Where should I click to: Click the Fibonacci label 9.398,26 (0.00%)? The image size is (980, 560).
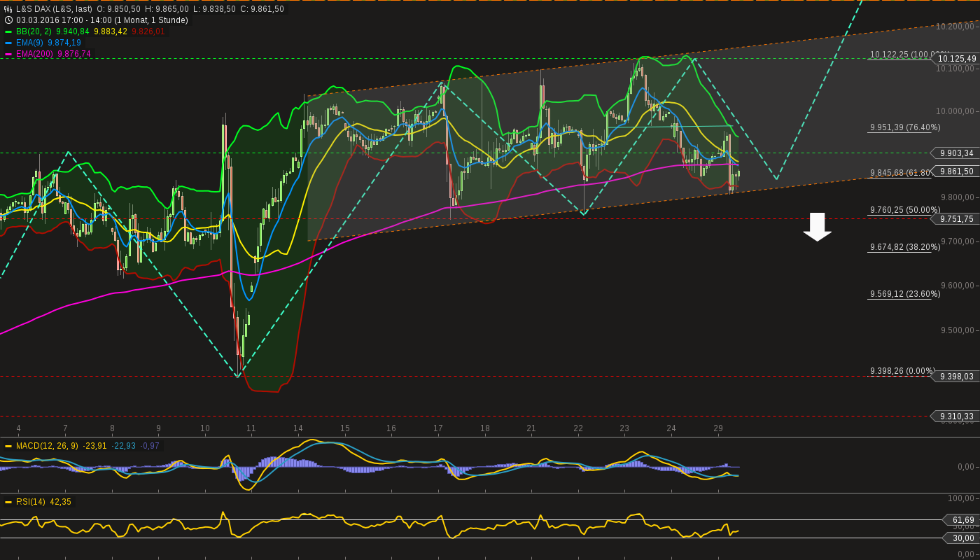pos(902,371)
